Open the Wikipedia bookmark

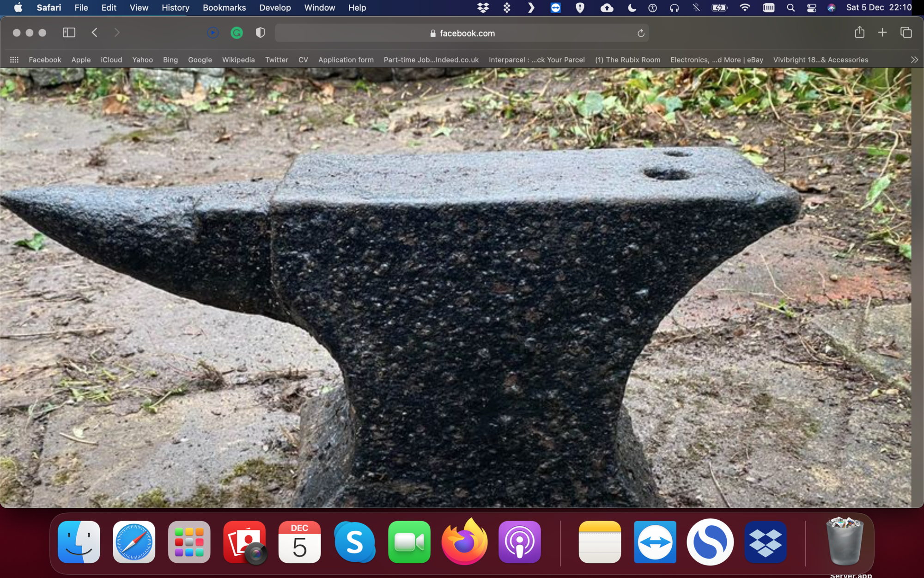click(x=238, y=60)
